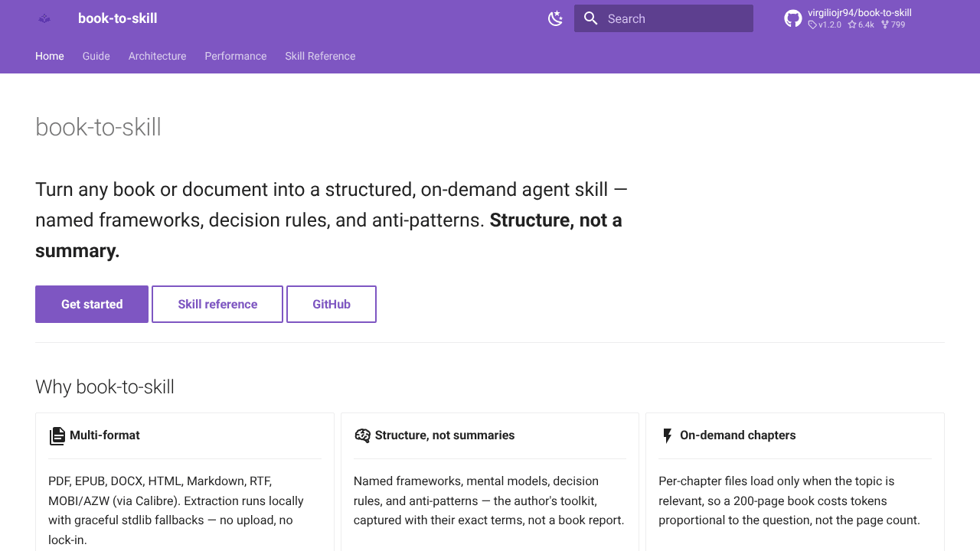Screen dimensions: 980x551
Task: Click the GitHub outlined button
Action: 332,304
